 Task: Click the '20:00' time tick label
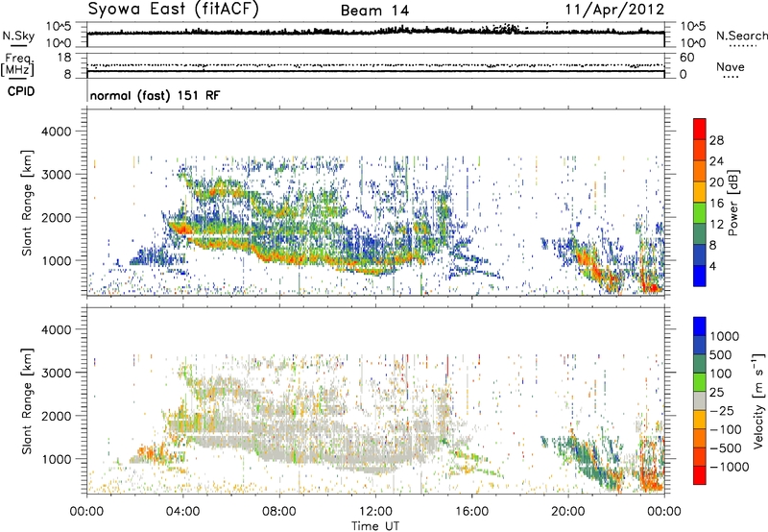coord(568,512)
